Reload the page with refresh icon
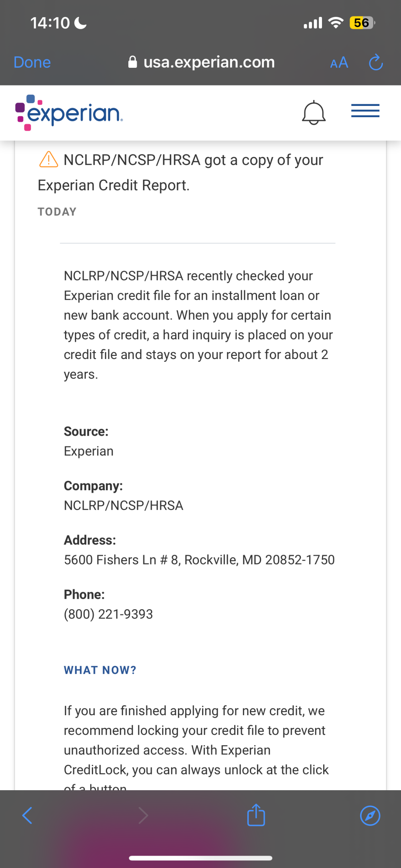Image resolution: width=401 pixels, height=868 pixels. (376, 62)
